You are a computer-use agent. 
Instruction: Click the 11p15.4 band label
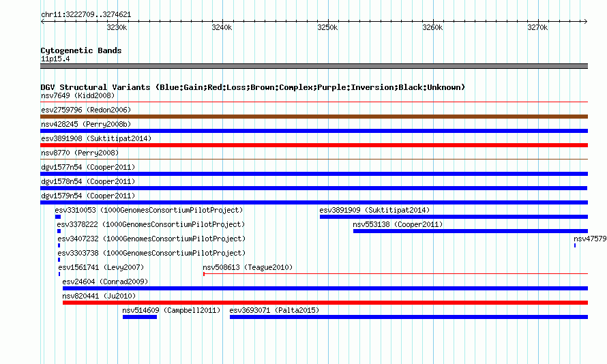55,59
